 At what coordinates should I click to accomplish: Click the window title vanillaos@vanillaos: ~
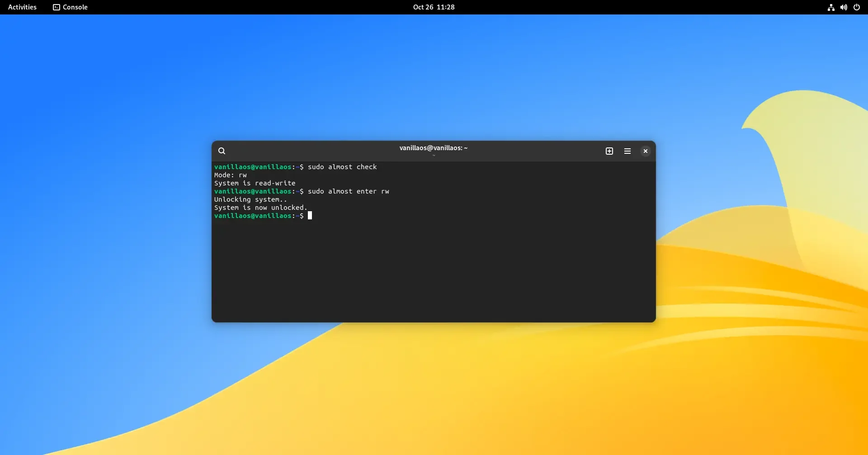click(x=434, y=148)
